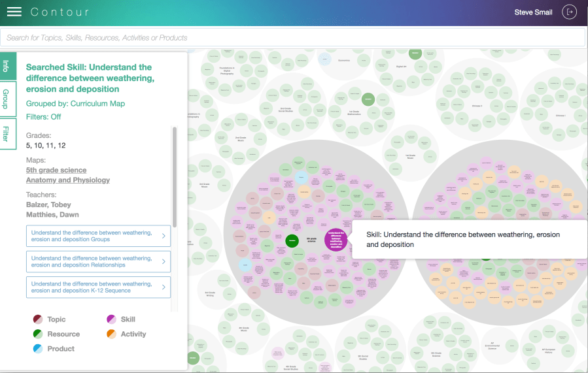Click the Steve Smail username in the header

pos(533,12)
